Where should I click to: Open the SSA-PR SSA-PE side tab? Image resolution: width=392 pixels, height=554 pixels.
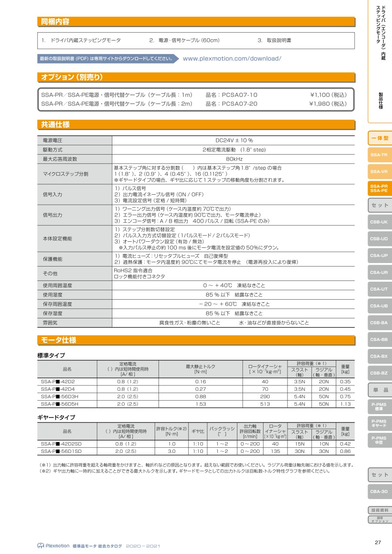(x=379, y=188)
